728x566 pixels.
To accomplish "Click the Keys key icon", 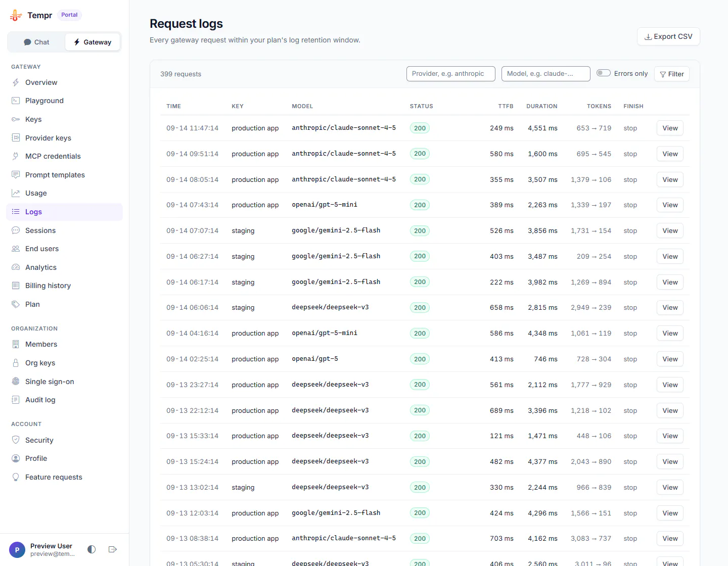I will [x=16, y=119].
